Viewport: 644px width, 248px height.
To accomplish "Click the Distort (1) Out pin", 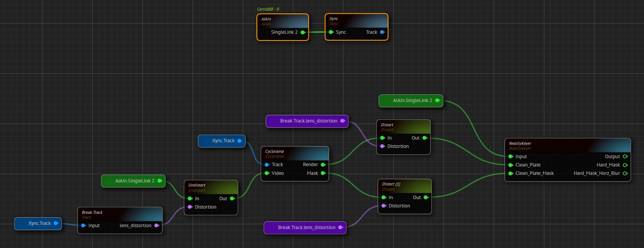I will (426, 198).
